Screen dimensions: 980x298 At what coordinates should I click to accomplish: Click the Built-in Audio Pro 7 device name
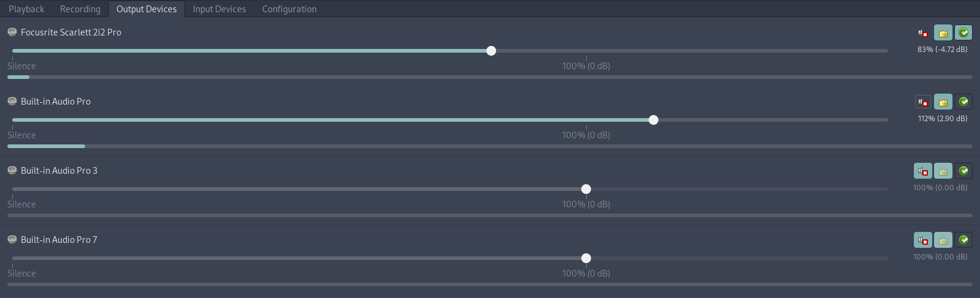[59, 240]
